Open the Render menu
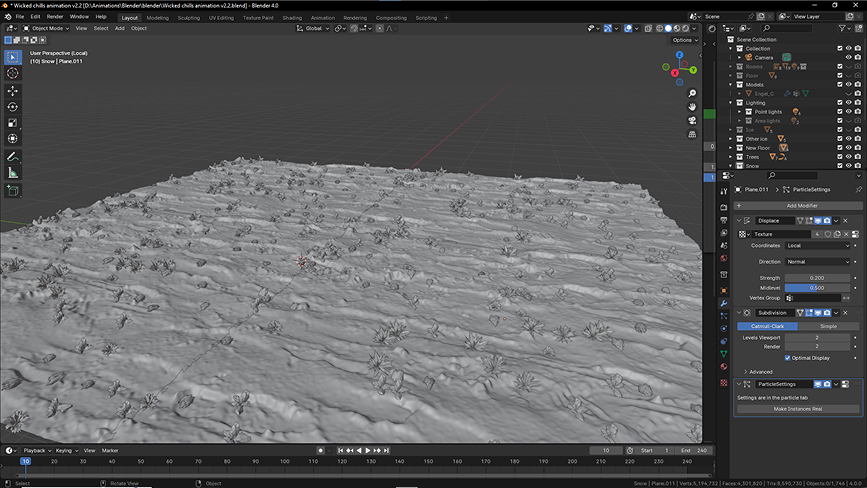 (x=55, y=17)
